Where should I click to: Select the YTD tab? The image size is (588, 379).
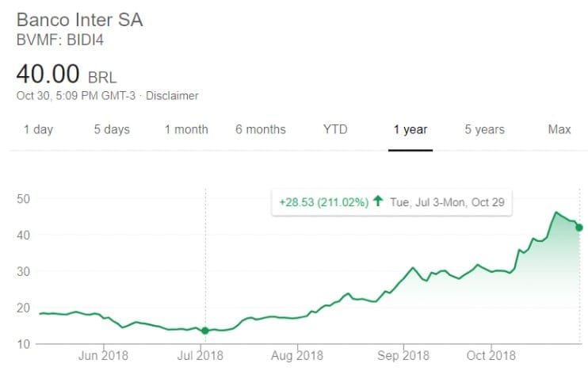click(335, 129)
